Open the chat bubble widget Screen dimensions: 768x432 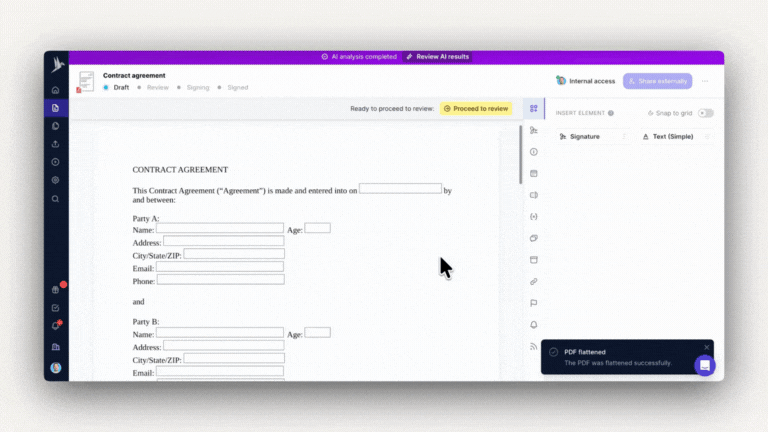[x=705, y=365]
